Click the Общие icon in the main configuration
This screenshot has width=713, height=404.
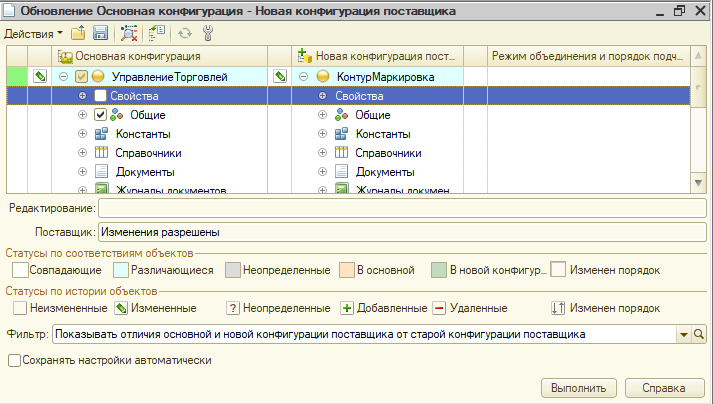pos(117,115)
